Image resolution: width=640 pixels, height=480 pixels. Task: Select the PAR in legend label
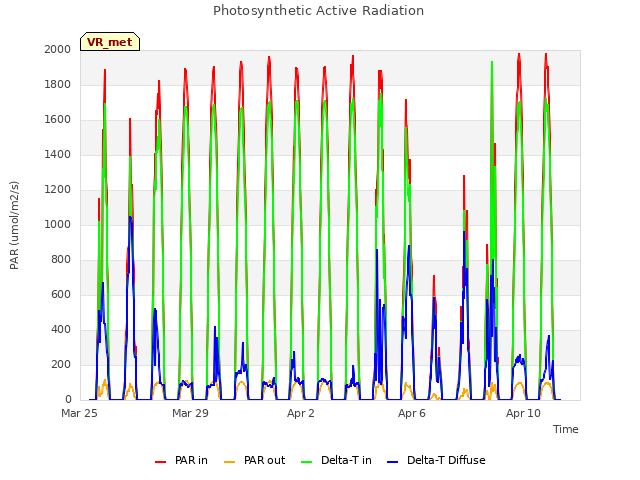tap(191, 460)
